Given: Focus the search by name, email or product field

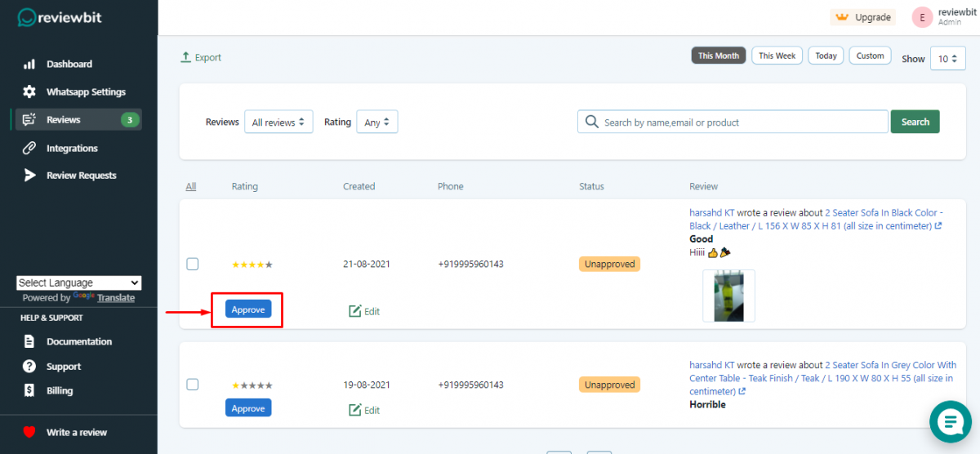Looking at the screenshot, I should pyautogui.click(x=733, y=122).
